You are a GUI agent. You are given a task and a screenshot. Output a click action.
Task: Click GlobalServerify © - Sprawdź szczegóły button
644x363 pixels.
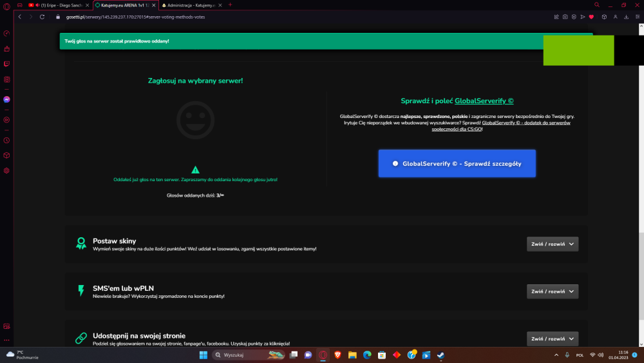pyautogui.click(x=457, y=164)
